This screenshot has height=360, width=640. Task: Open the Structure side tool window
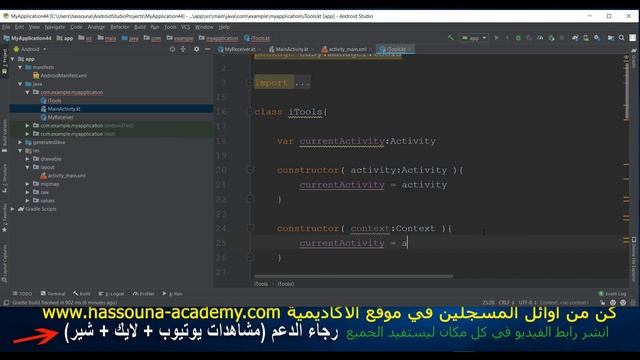pos(4,178)
